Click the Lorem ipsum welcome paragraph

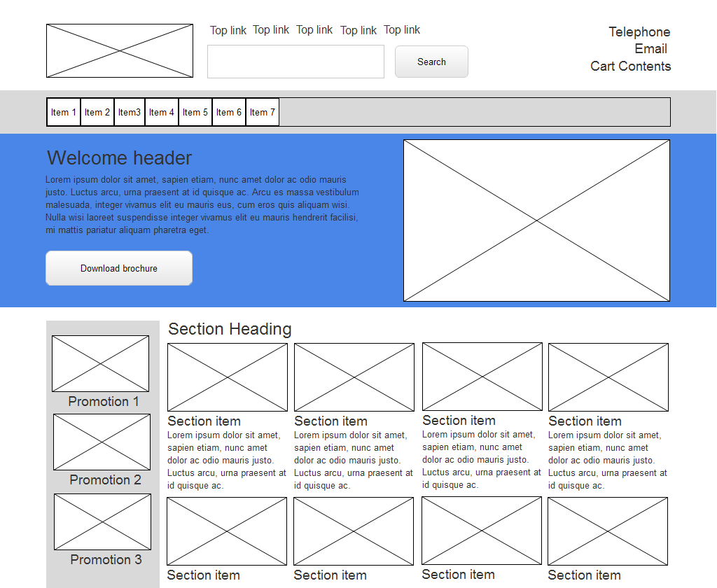pos(202,205)
